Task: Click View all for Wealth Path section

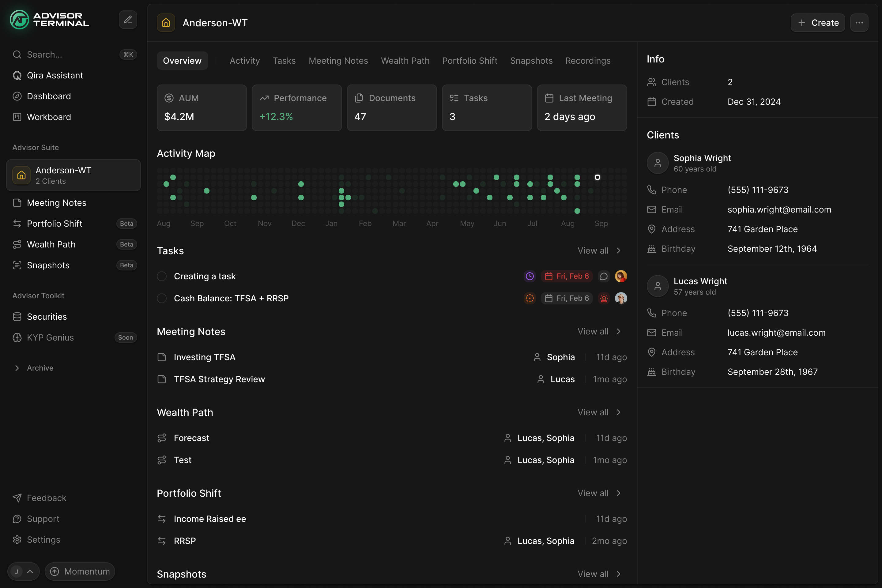Action: click(599, 413)
